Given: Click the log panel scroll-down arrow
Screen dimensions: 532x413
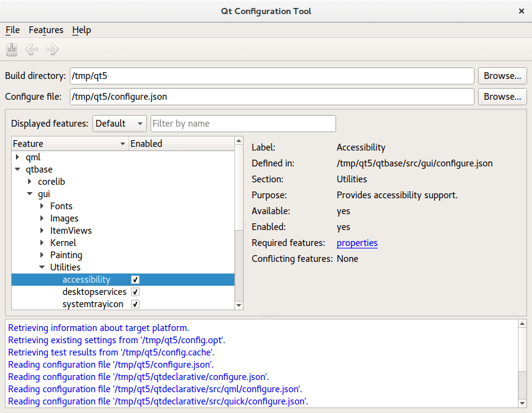Looking at the screenshot, I should coord(522,403).
